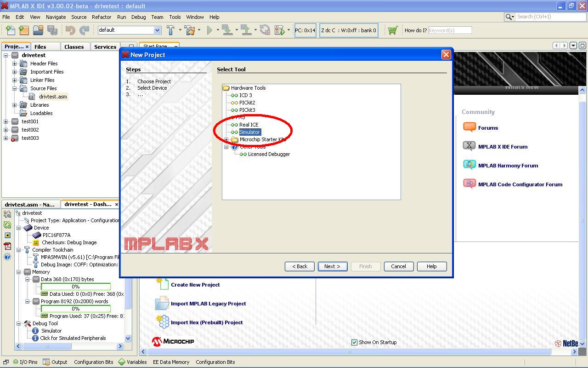Click the Build Project hammer icon

(170, 30)
